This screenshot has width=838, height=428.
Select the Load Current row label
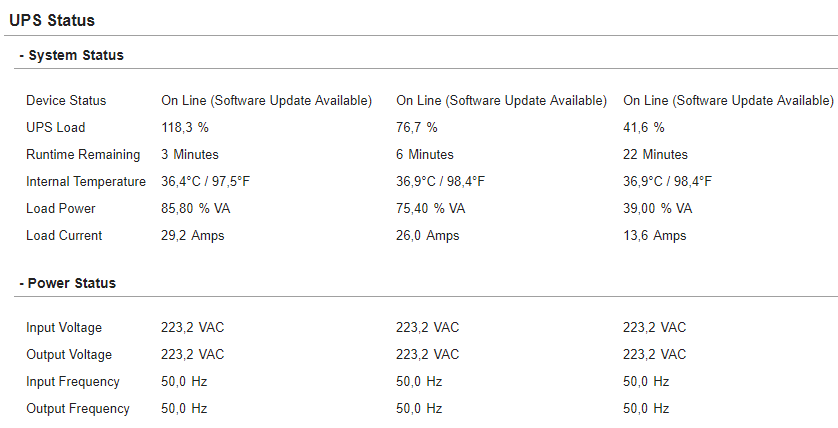click(x=64, y=235)
